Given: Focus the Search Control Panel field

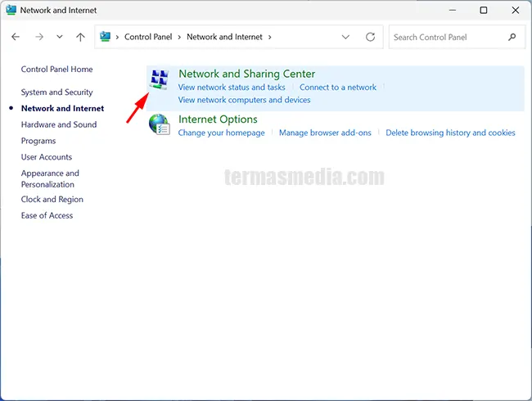Looking at the screenshot, I should (x=457, y=37).
